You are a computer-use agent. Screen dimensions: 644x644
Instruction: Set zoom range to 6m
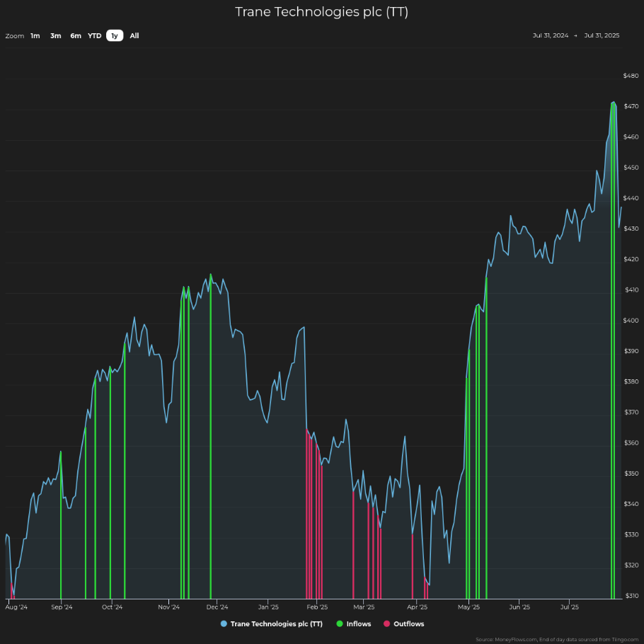pyautogui.click(x=76, y=35)
